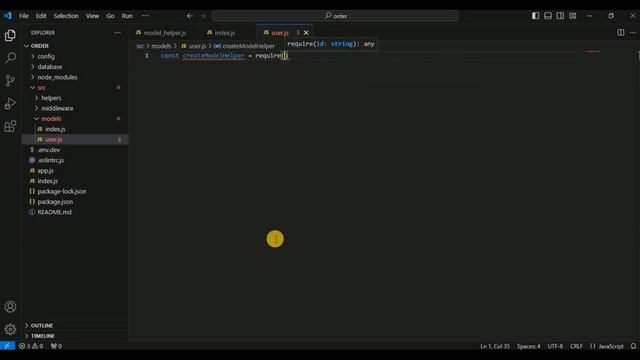The height and width of the screenshot is (360, 640).
Task: Expand the helpers folder
Action: 51,98
